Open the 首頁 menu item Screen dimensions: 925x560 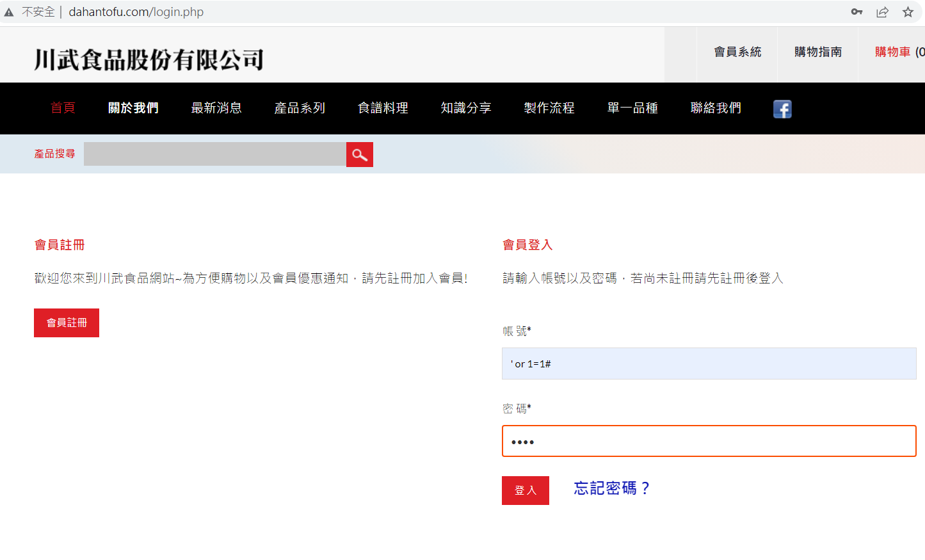pyautogui.click(x=63, y=108)
